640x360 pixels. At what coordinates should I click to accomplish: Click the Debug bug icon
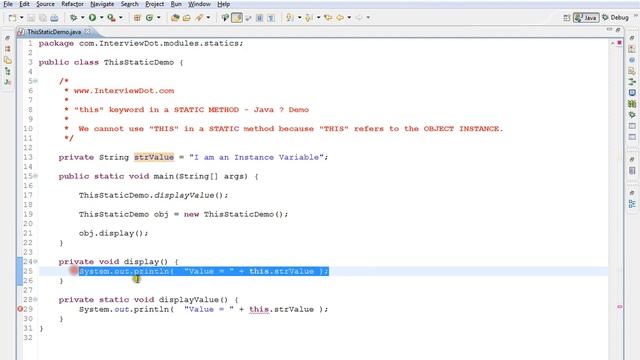(73, 18)
